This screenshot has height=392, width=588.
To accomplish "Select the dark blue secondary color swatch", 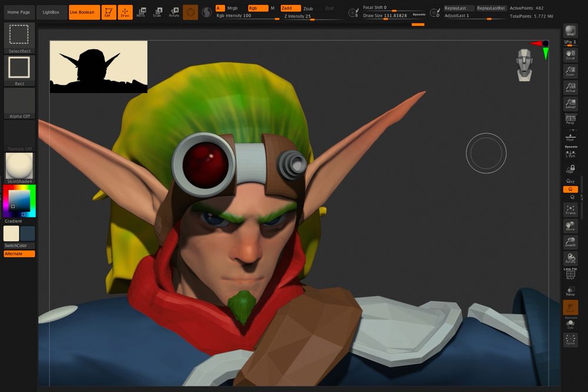I will point(28,233).
